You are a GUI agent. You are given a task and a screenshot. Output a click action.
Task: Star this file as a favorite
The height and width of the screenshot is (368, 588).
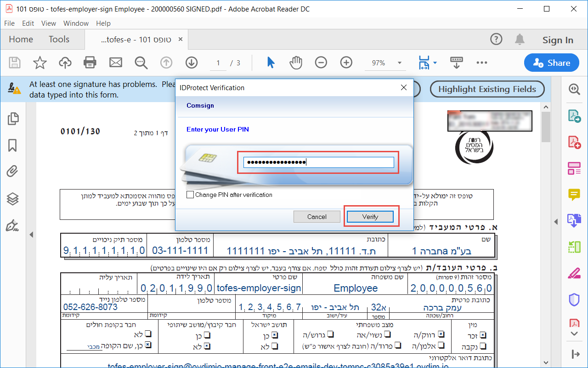pyautogui.click(x=40, y=63)
